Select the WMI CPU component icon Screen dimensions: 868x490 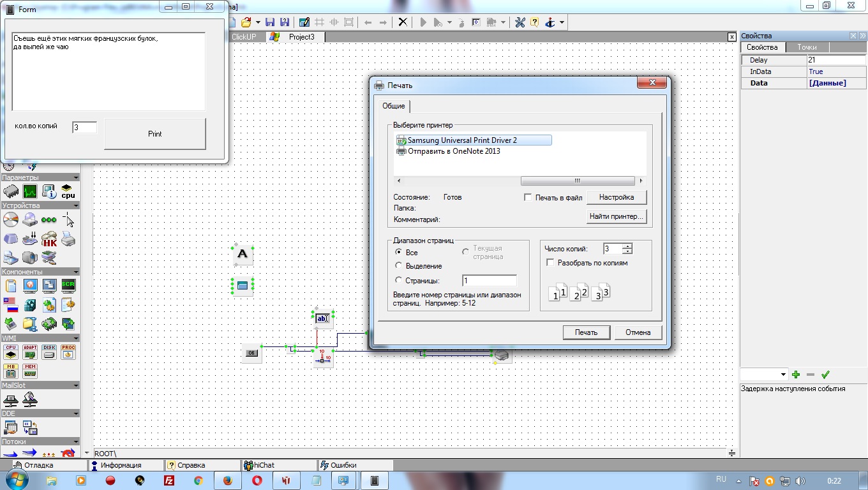tap(11, 352)
